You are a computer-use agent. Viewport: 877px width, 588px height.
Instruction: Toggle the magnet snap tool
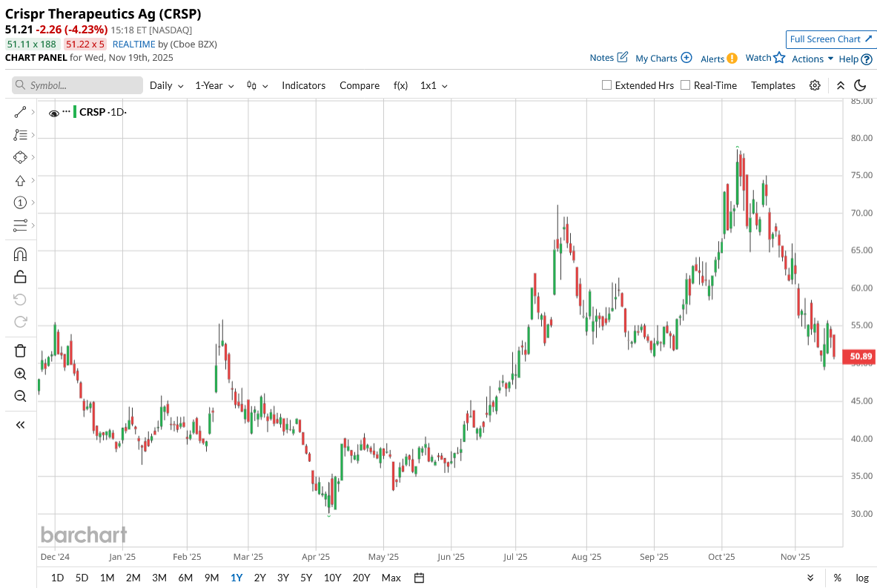point(20,254)
